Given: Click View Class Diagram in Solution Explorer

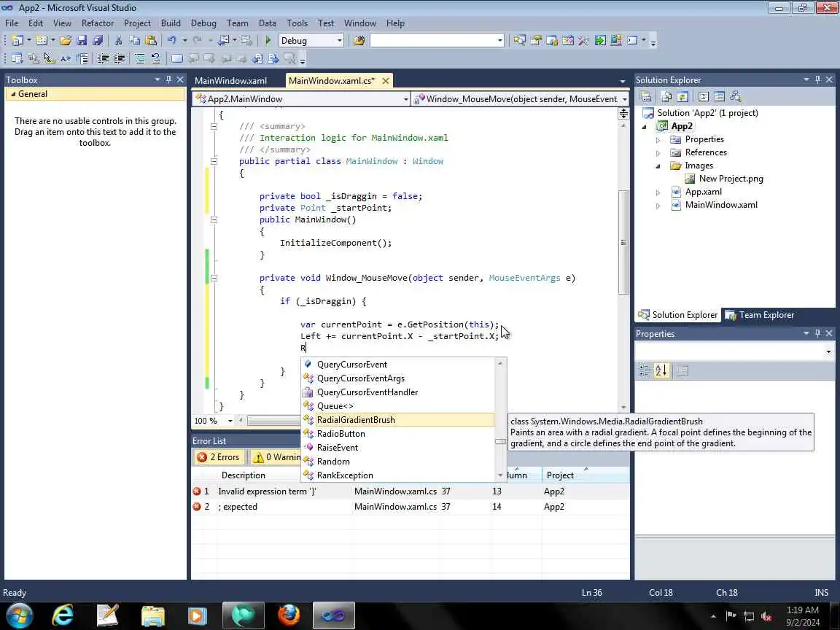Looking at the screenshot, I should tap(736, 96).
